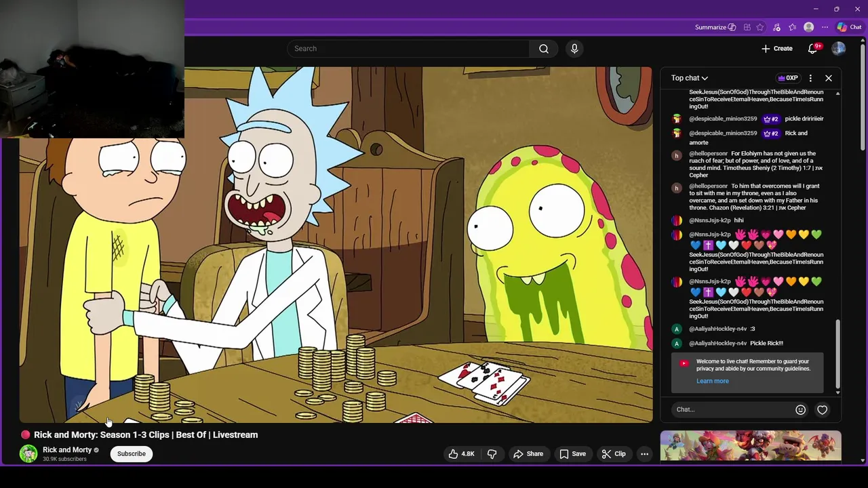
Task: Click the 30.9K subscribers text
Action: [64, 459]
